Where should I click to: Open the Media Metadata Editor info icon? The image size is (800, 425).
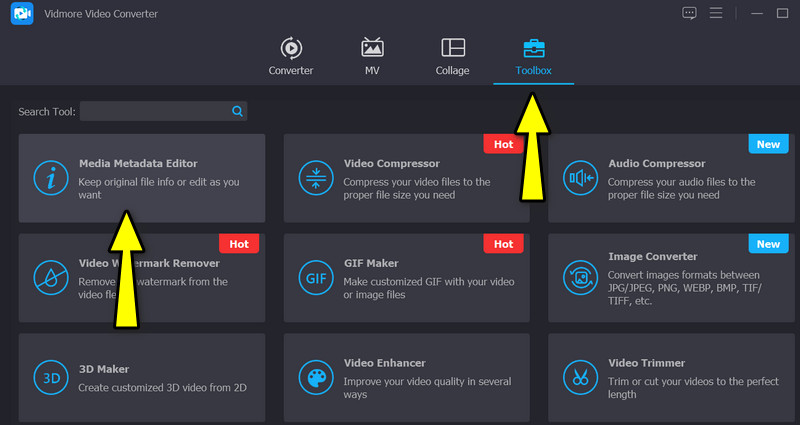click(48, 178)
